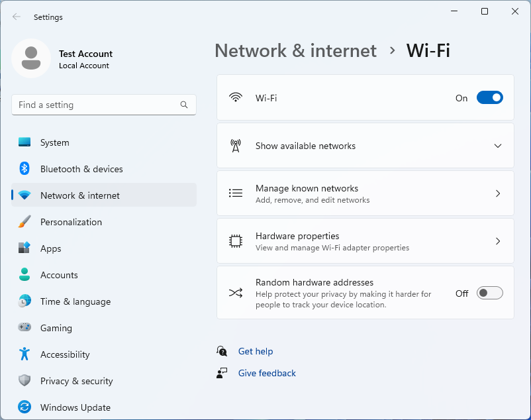This screenshot has width=531, height=420.
Task: Select Gaming in the sidebar
Action: (104, 327)
